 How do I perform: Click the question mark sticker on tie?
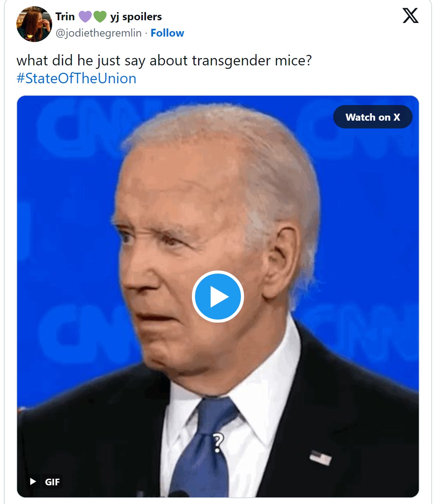click(218, 443)
